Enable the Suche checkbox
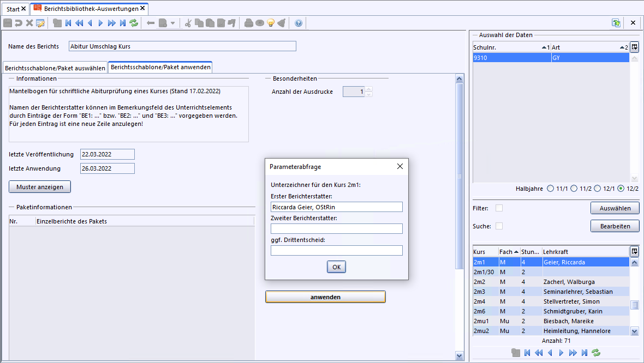This screenshot has height=363, width=644. click(x=499, y=226)
